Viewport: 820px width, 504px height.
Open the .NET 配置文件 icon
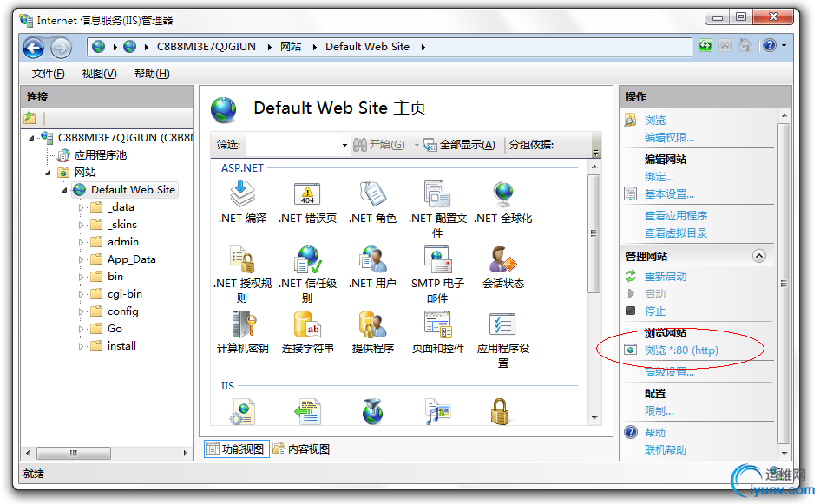tap(437, 194)
